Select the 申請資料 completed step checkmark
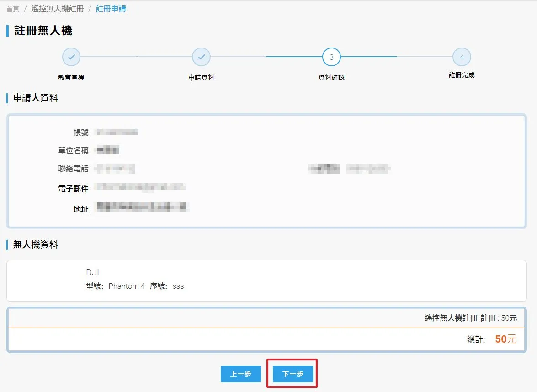Screen dimensions: 537x392 pyautogui.click(x=202, y=57)
